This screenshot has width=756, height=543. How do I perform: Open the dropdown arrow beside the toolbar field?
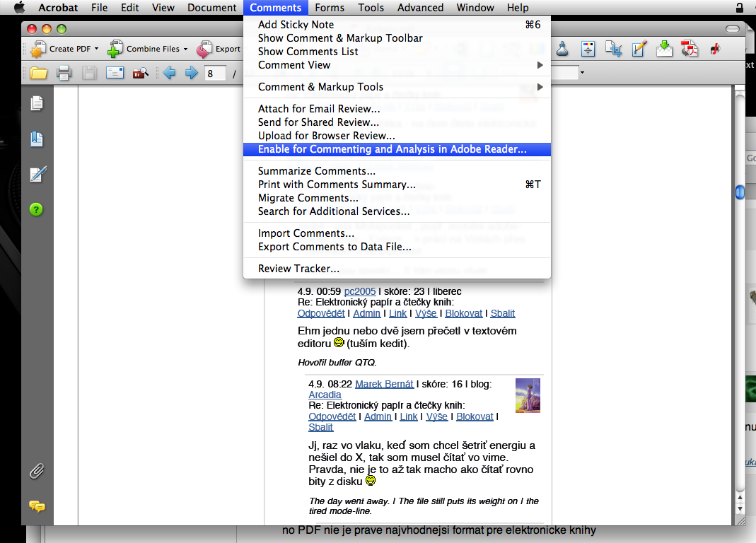coord(583,73)
